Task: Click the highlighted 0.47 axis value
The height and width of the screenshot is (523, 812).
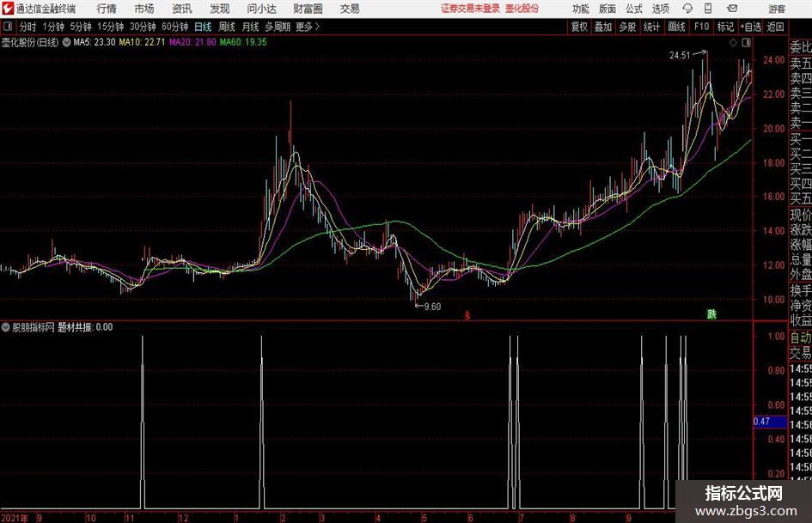Action: [770, 422]
